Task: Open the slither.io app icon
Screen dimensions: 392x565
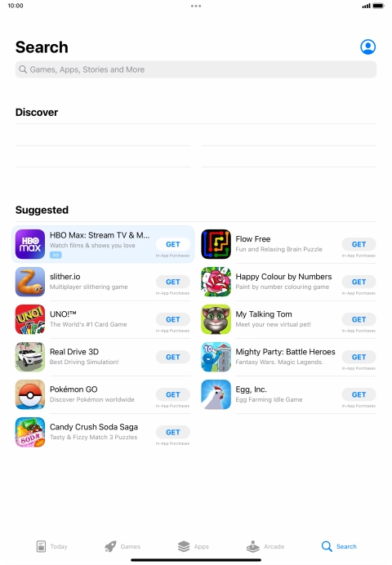Action: click(x=30, y=282)
